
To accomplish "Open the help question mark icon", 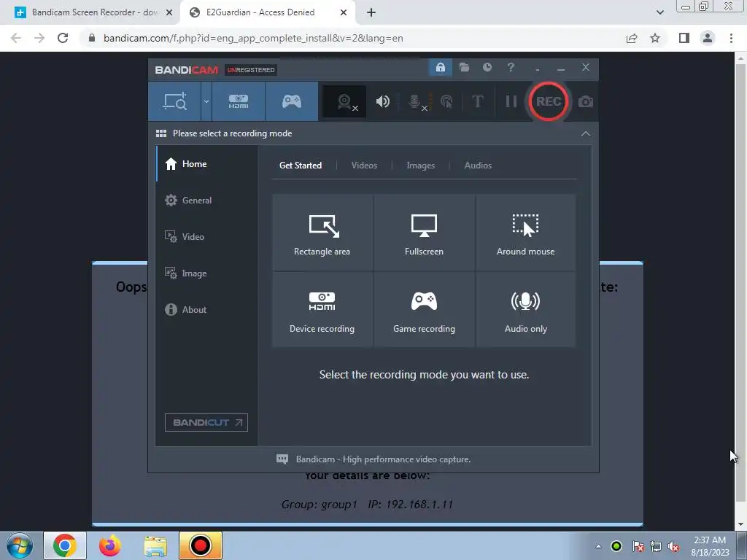I will point(511,67).
